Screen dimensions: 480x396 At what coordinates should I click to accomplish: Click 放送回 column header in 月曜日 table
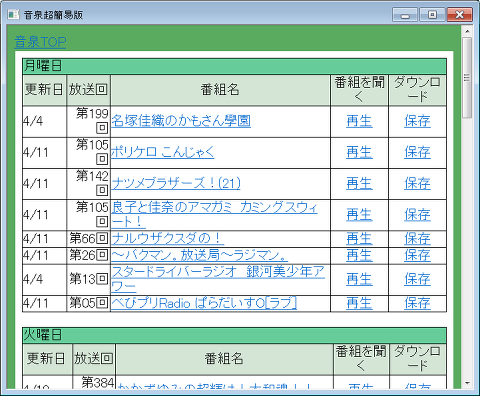coord(88,90)
